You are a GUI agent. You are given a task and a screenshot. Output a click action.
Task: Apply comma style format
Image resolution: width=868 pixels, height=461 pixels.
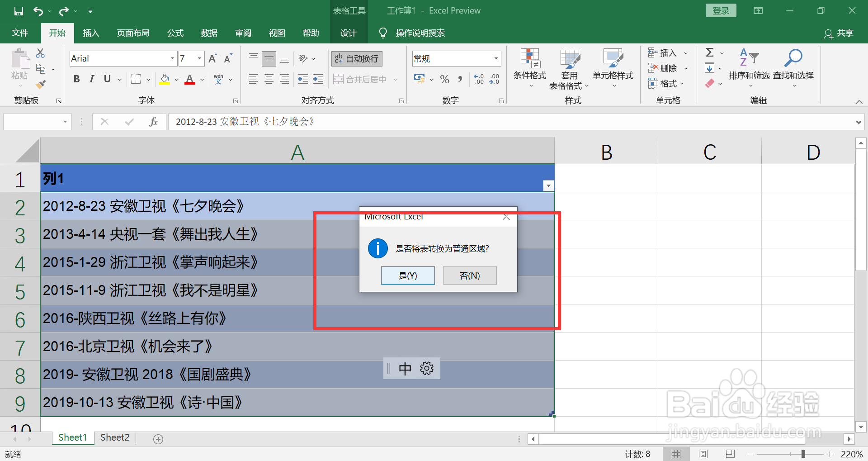pos(460,79)
